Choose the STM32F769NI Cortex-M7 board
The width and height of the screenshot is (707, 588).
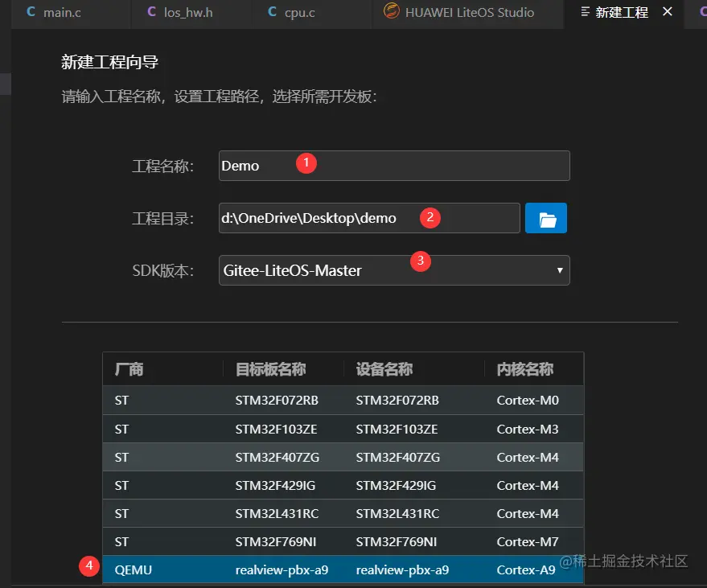point(343,541)
